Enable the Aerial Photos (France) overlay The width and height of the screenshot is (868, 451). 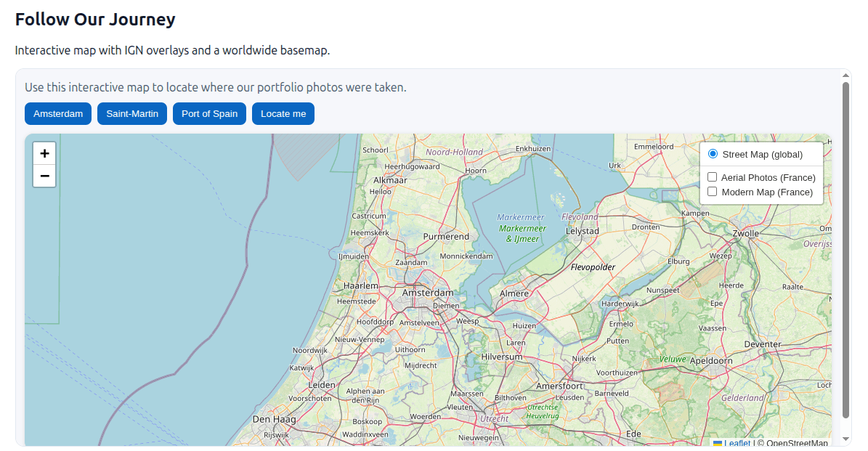coord(713,177)
